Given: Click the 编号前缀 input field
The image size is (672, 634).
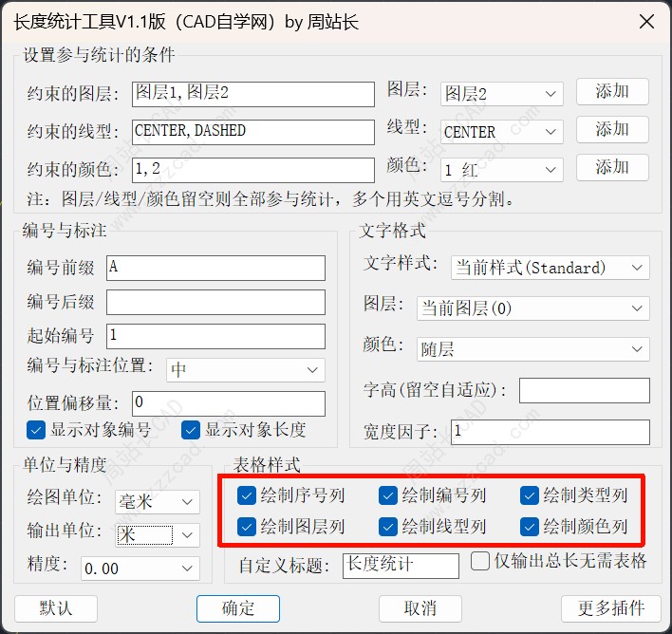Looking at the screenshot, I should (x=215, y=268).
